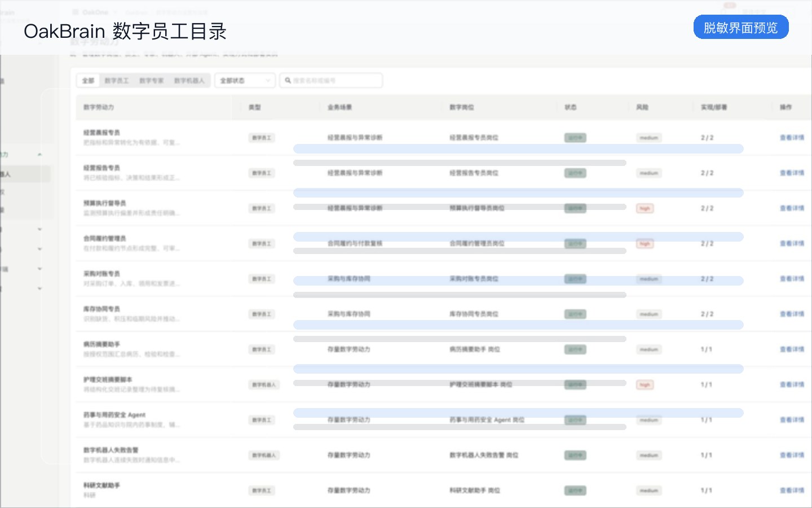
Task: Open 查看详情 for 药事与用药安全 Agent
Action: point(792,420)
